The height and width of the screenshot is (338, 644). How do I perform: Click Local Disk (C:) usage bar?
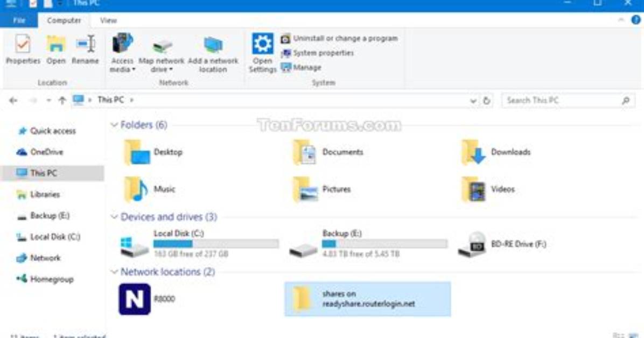216,244
